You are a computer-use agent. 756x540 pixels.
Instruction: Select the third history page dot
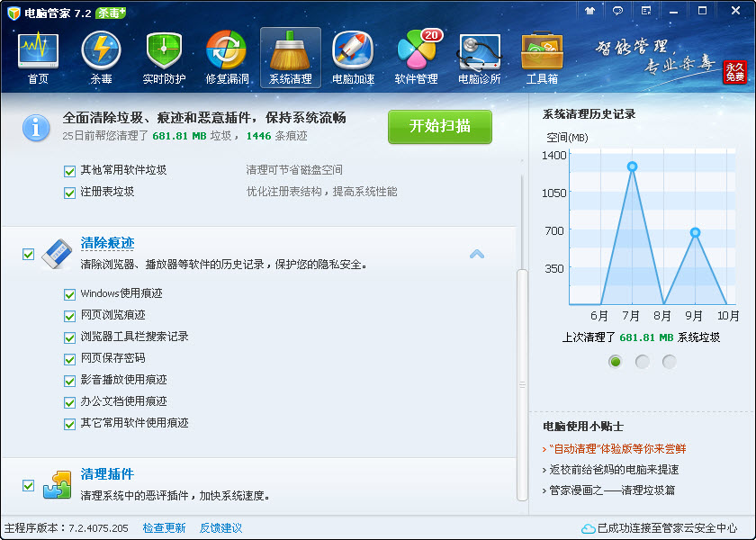(x=670, y=361)
